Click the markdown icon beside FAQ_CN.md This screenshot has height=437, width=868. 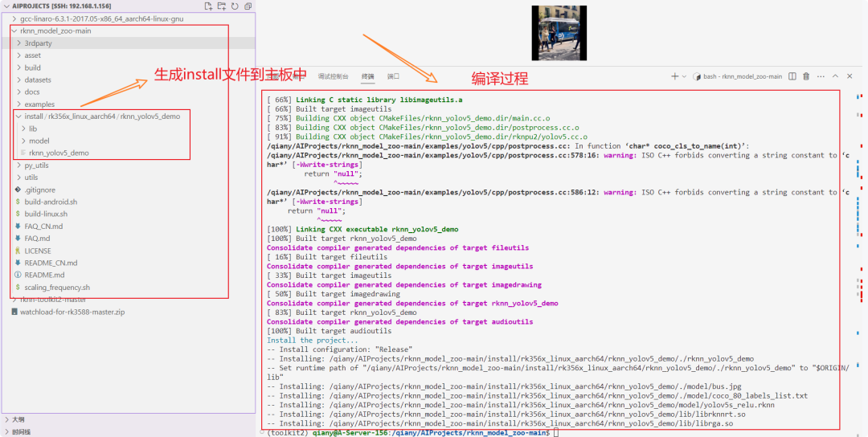(18, 226)
